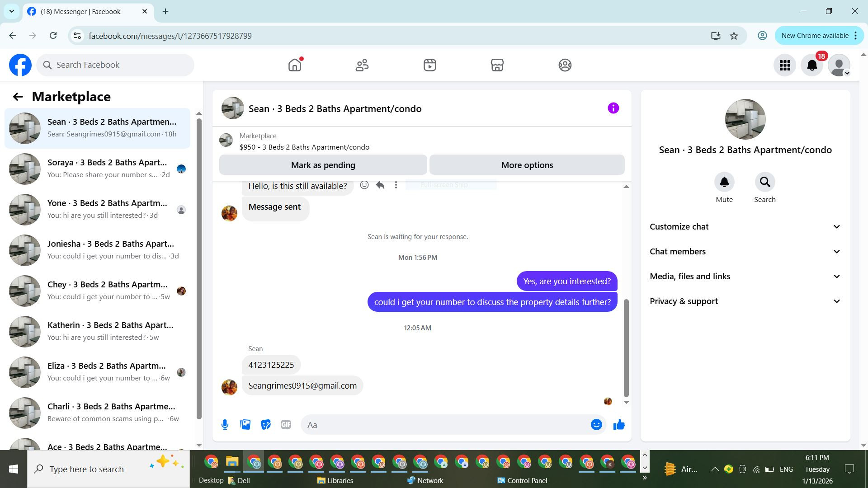Mute this conversation's notifications
Screen dimensions: 868x488
pyautogui.click(x=724, y=182)
